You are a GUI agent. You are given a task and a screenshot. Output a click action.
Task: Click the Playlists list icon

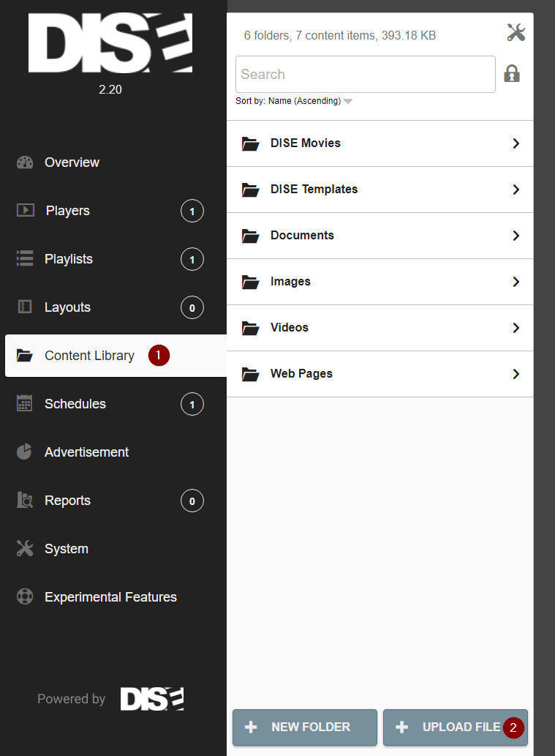pyautogui.click(x=25, y=258)
